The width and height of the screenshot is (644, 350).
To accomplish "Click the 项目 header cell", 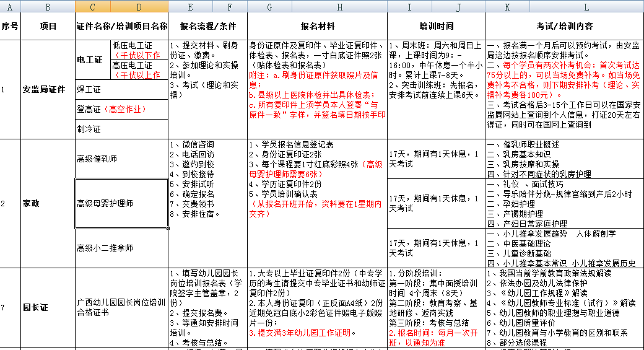I will (x=48, y=26).
